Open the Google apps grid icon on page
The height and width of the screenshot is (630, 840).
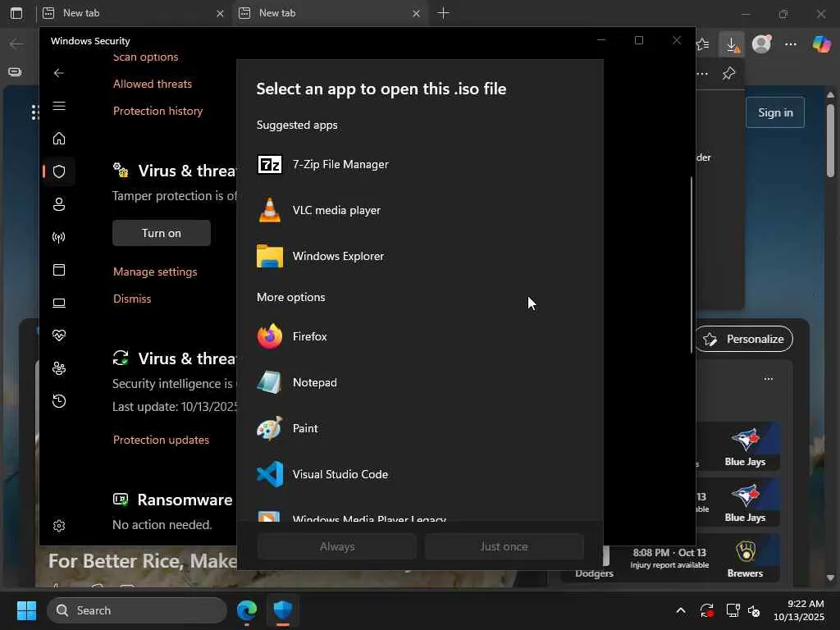tap(34, 112)
